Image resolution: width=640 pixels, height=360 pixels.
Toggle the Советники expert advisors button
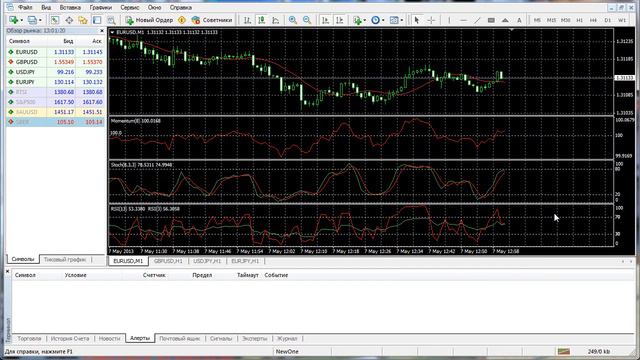(x=212, y=20)
